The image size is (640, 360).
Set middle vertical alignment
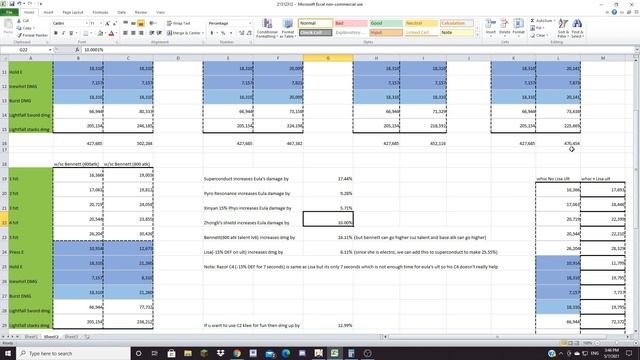pyautogui.click(x=133, y=23)
